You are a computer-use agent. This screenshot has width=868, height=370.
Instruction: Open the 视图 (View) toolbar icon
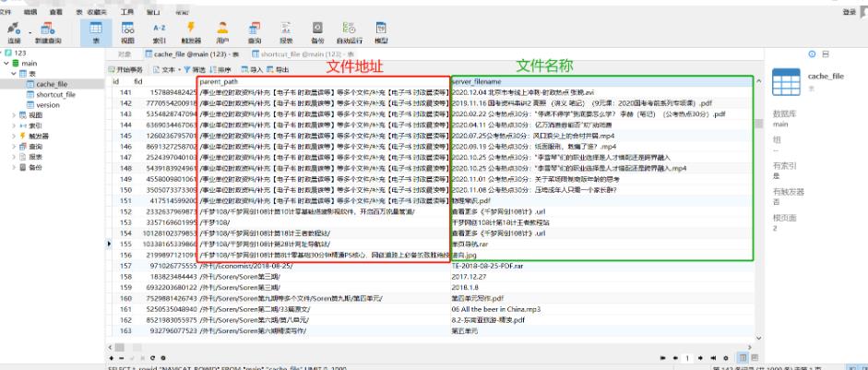tap(127, 32)
